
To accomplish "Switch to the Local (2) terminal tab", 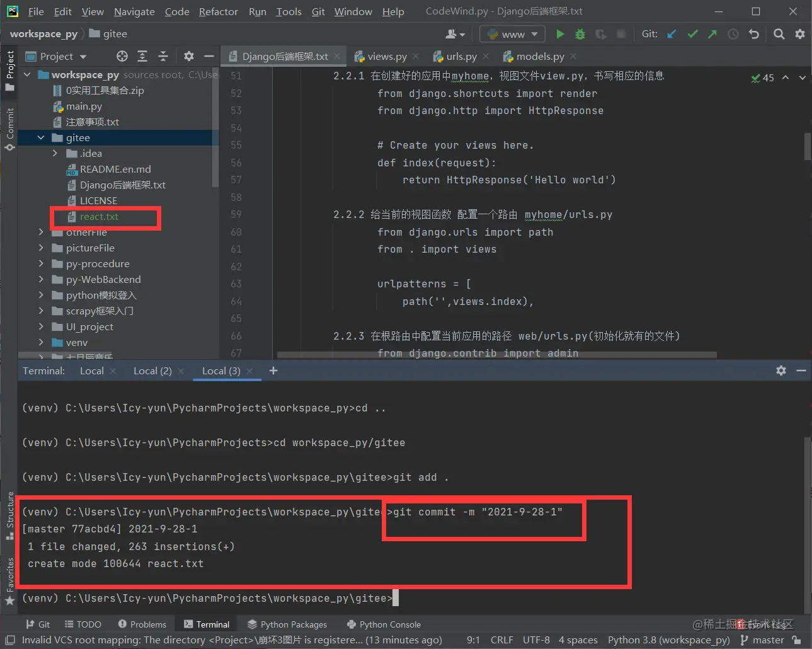I will point(152,370).
